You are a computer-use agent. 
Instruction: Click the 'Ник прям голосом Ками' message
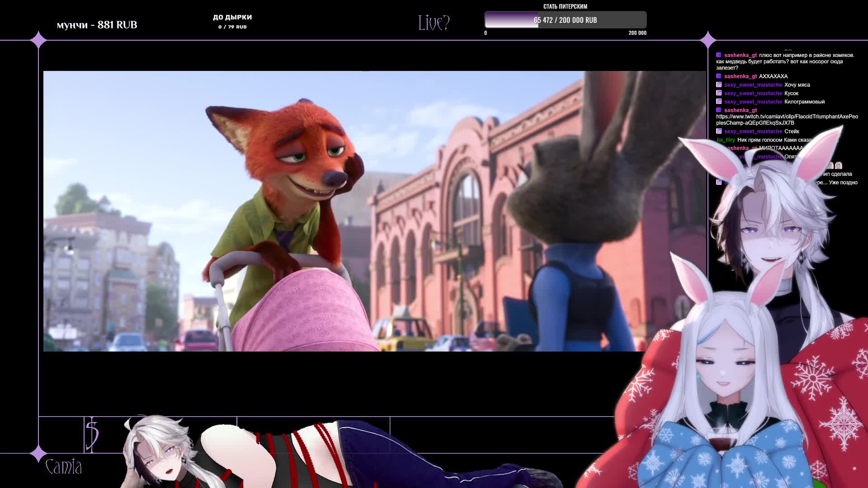(x=774, y=140)
